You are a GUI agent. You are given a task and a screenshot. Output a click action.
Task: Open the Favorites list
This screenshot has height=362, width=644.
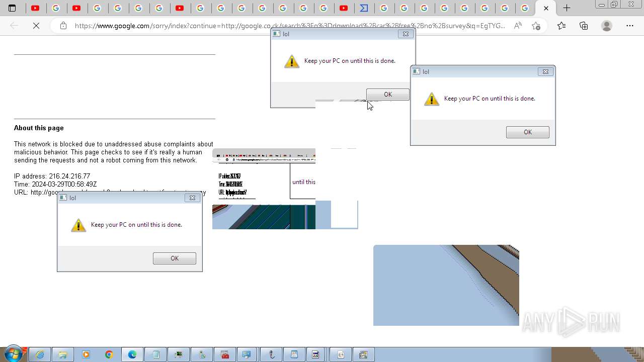(x=561, y=26)
